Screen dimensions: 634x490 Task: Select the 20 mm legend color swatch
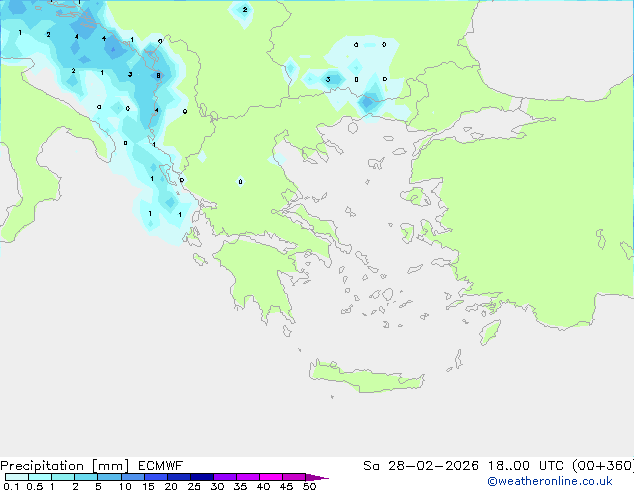click(178, 477)
